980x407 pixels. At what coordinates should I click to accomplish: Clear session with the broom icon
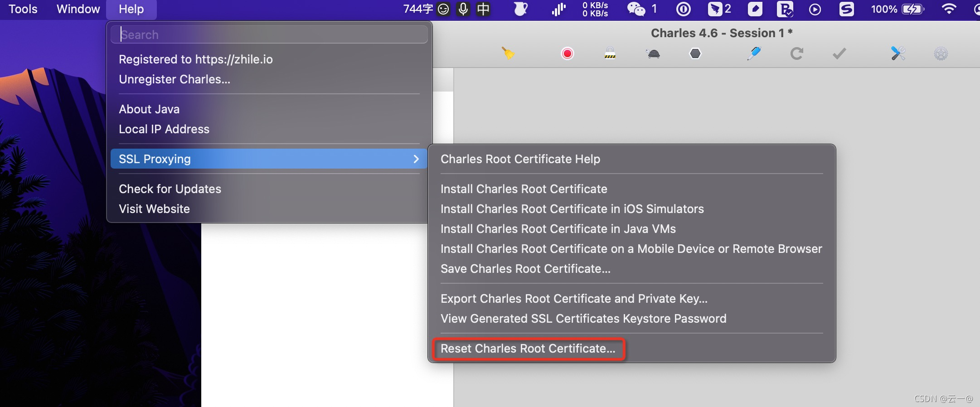pyautogui.click(x=508, y=53)
